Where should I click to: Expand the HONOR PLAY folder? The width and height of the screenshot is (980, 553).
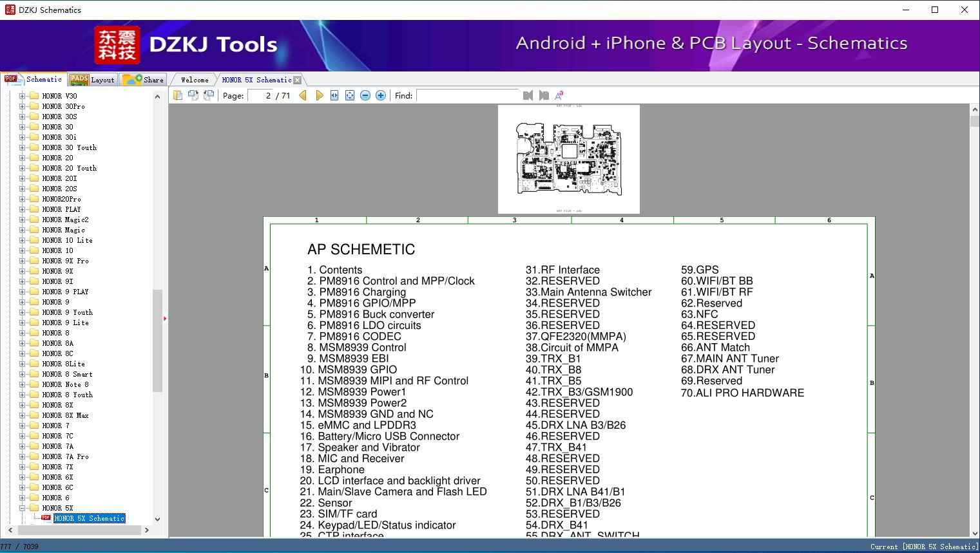tap(22, 209)
